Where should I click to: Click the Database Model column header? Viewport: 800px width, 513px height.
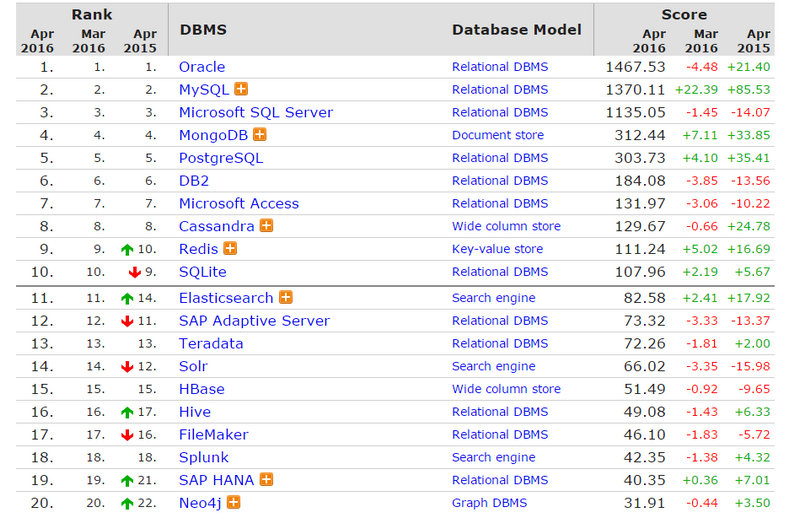pos(517,30)
